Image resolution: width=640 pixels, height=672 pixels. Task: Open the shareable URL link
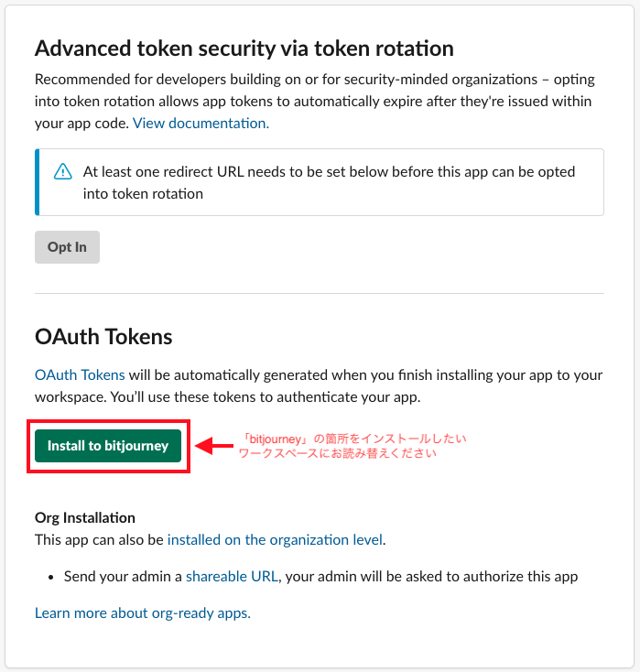[232, 577]
